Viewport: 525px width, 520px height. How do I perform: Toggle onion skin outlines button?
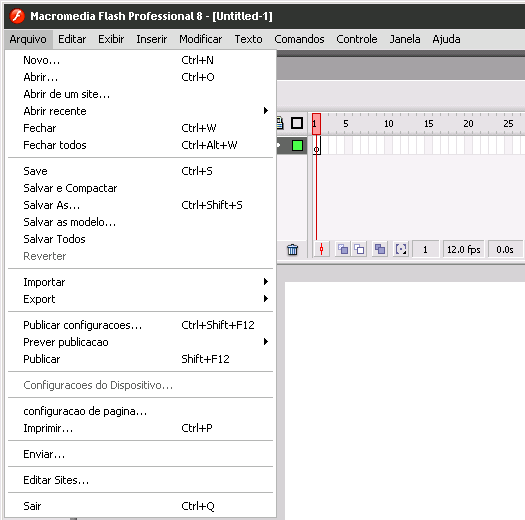pos(359,249)
